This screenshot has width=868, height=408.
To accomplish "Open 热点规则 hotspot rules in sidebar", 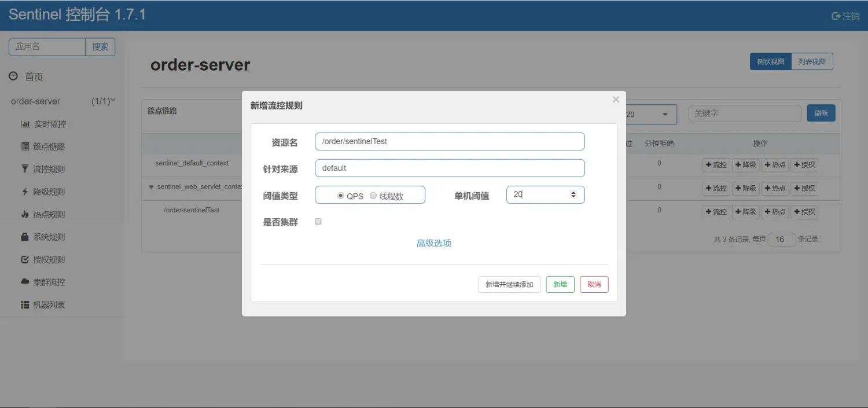I will click(43, 214).
